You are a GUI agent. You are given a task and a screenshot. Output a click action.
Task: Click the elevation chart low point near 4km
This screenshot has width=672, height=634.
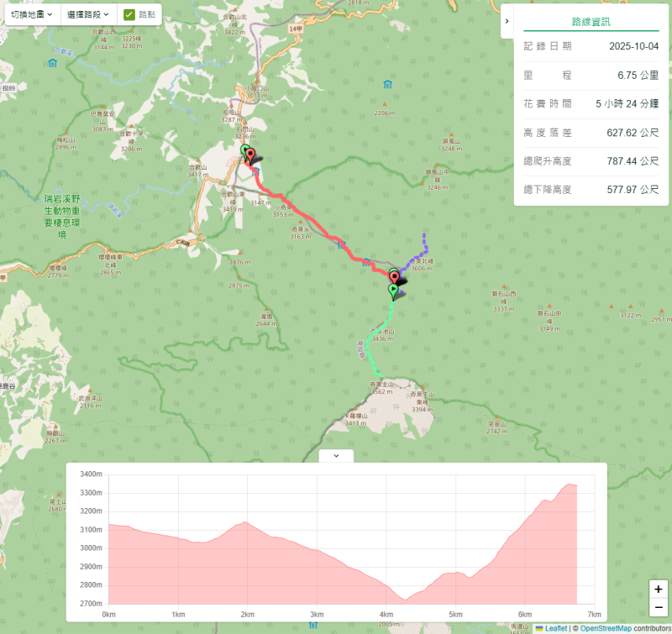406,599
